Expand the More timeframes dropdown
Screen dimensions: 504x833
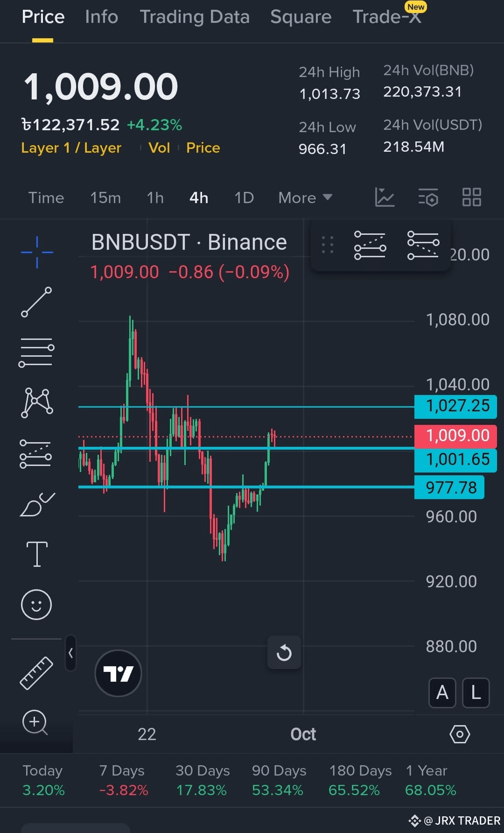tap(305, 198)
